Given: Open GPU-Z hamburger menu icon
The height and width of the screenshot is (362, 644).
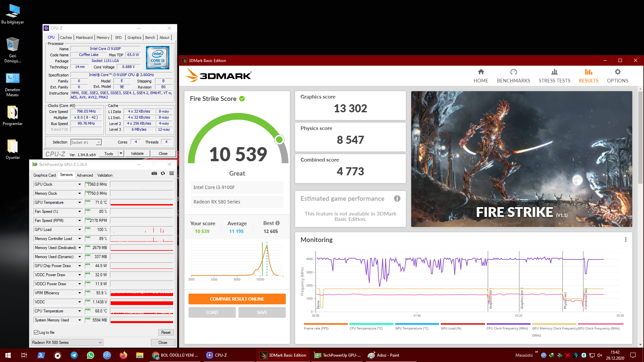Looking at the screenshot, I should tap(171, 174).
